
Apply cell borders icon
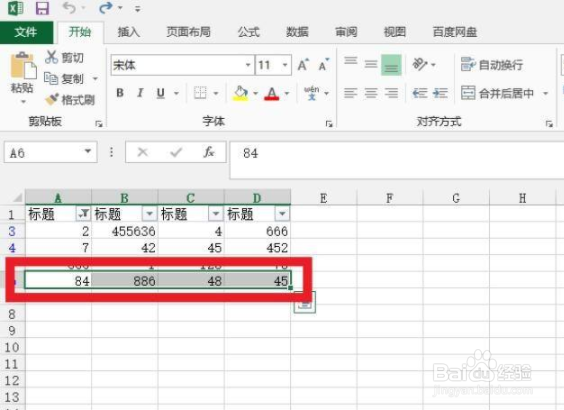200,93
